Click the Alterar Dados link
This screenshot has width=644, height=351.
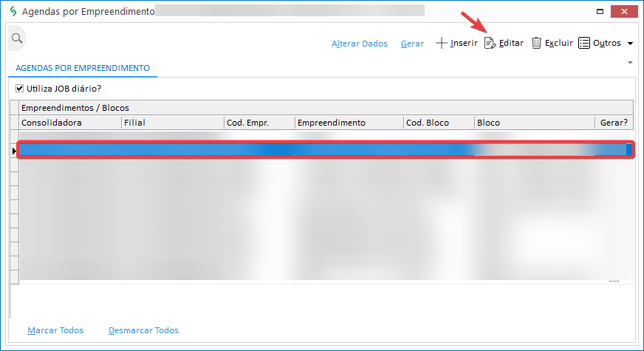[360, 44]
